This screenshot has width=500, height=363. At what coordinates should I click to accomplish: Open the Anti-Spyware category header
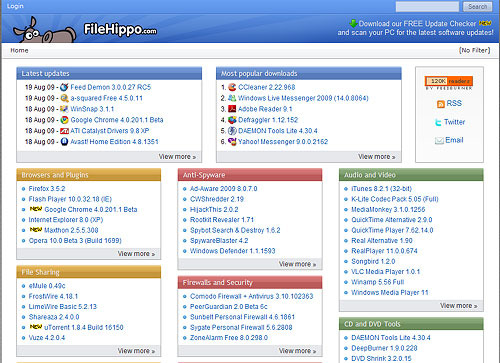[204, 175]
